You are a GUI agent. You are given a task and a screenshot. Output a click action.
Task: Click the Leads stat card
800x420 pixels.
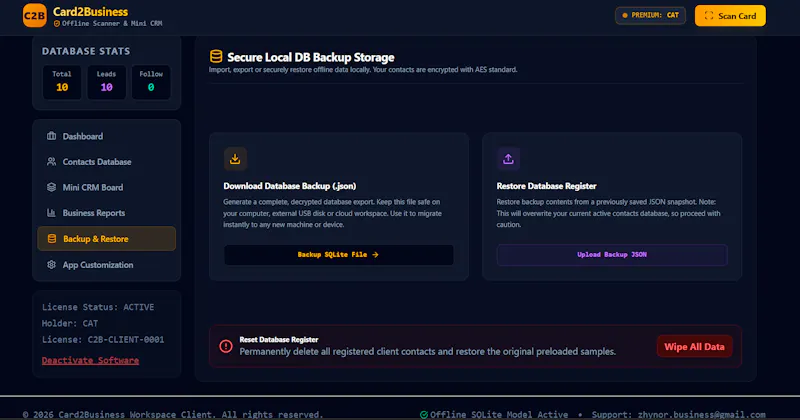pos(107,82)
